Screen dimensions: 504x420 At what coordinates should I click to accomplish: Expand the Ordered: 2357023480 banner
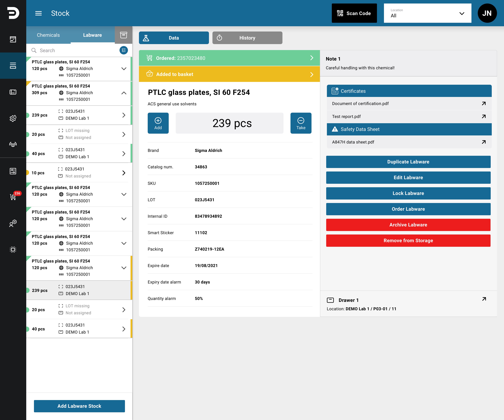click(x=229, y=58)
